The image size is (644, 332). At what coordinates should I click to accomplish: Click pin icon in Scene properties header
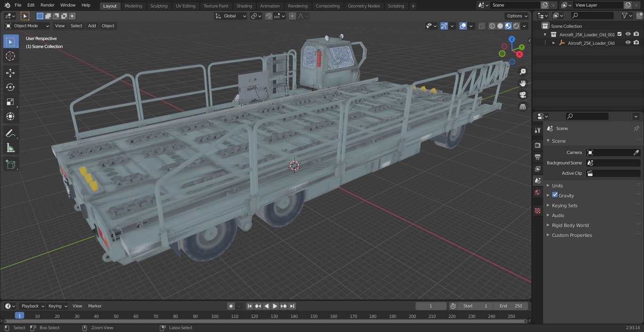point(636,129)
